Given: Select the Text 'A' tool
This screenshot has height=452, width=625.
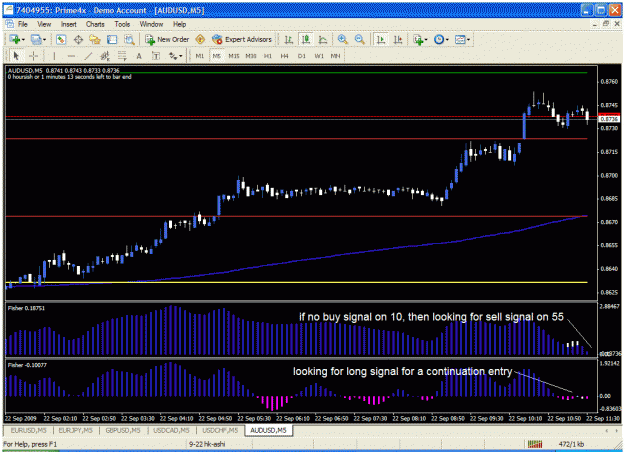Looking at the screenshot, I should [139, 56].
